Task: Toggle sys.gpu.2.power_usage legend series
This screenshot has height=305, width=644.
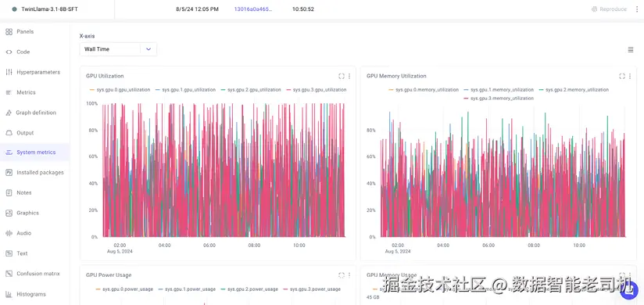Action: click(x=249, y=289)
